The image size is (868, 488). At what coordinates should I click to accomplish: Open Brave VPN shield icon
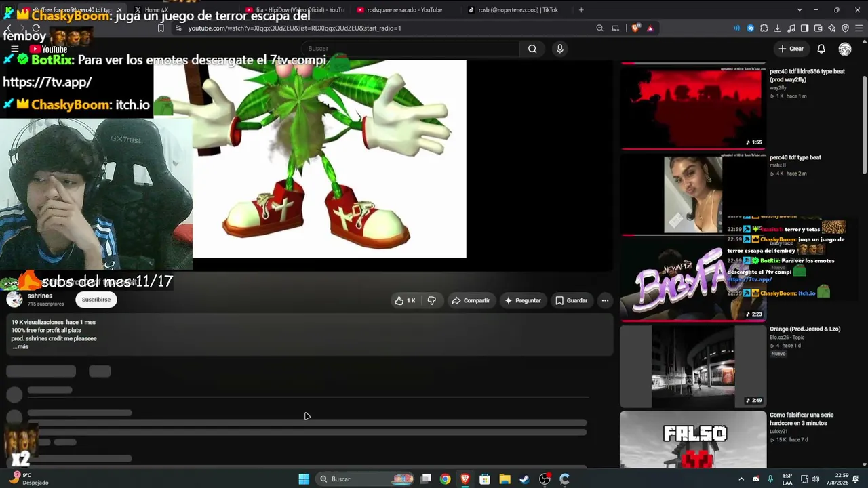tap(845, 28)
